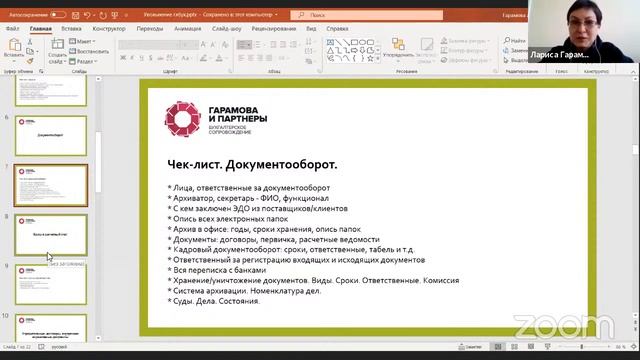640x360 pixels.
Task: Start slideshow from the quick access toolbar
Action: (115, 15)
